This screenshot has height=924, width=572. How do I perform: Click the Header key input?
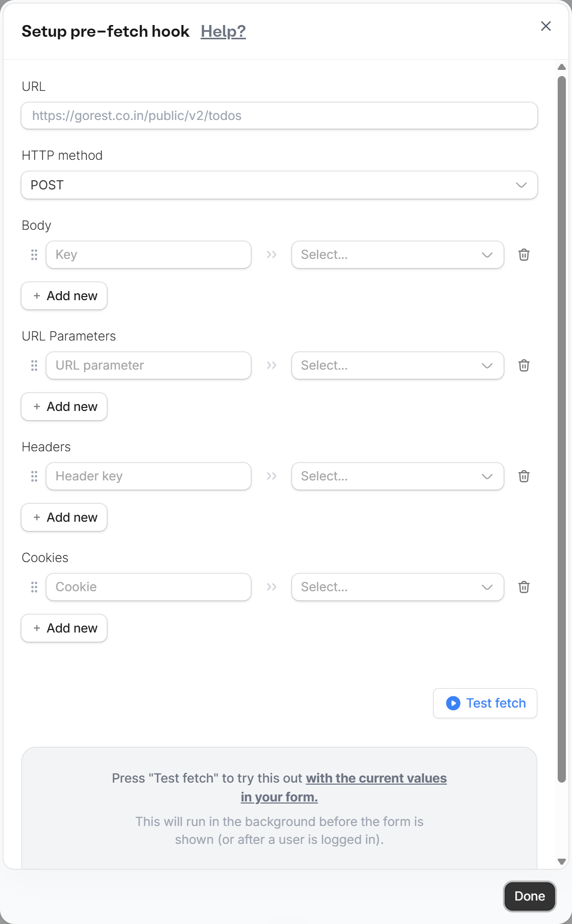[x=149, y=476]
